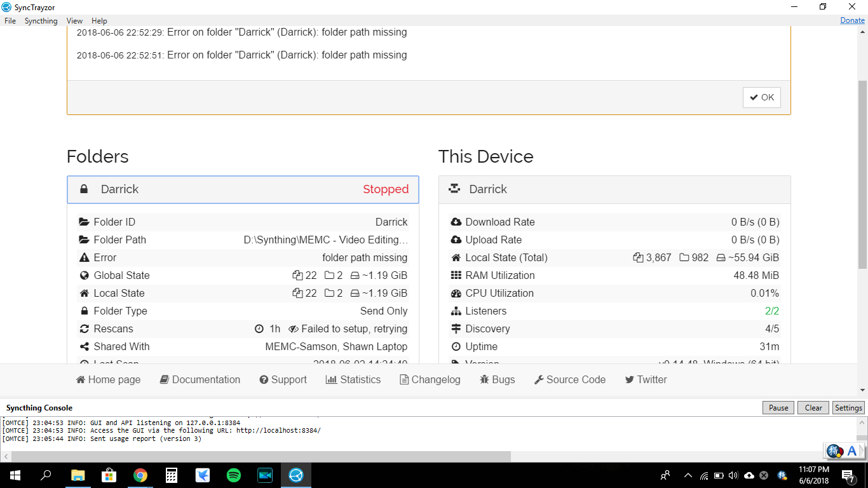The height and width of the screenshot is (488, 868).
Task: Show hidden system tray icons chevron
Action: pyautogui.click(x=688, y=475)
